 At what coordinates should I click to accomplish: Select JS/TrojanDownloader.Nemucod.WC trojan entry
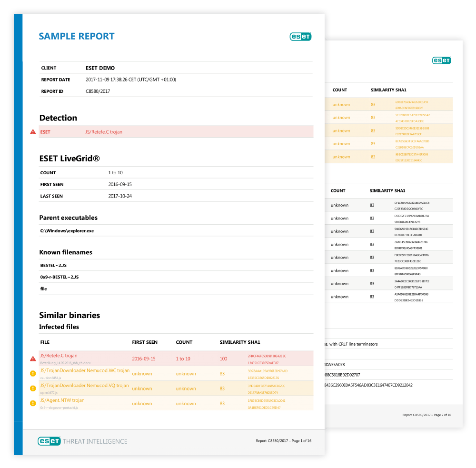click(85, 370)
